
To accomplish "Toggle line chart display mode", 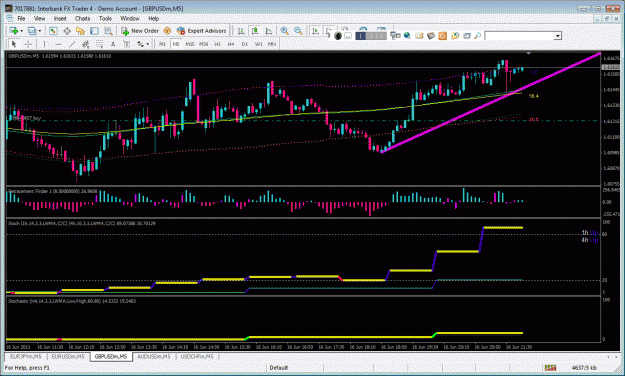I will click(x=269, y=31).
